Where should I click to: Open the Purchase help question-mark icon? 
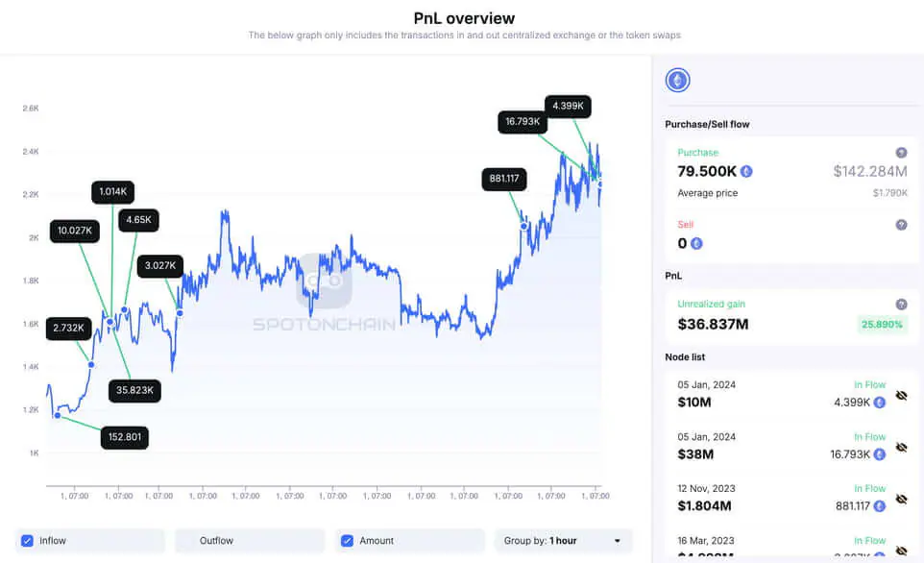[x=900, y=152]
